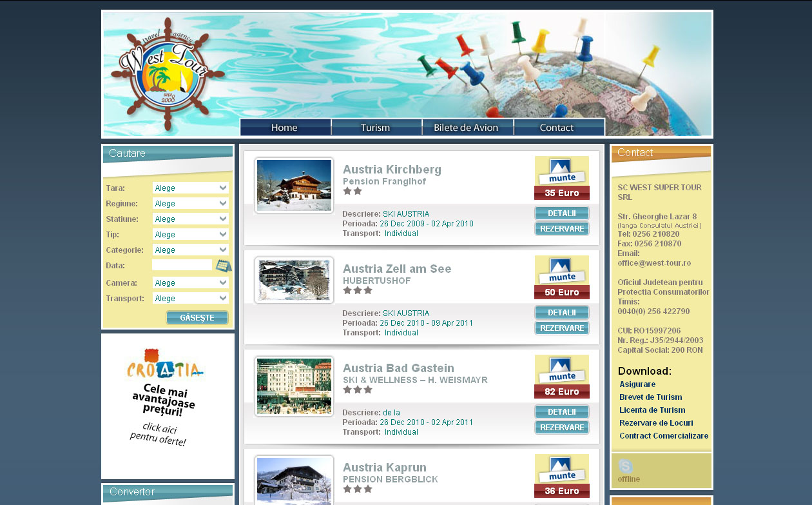
Task: Click REZERVARE for Austria Zell am See
Action: (562, 328)
